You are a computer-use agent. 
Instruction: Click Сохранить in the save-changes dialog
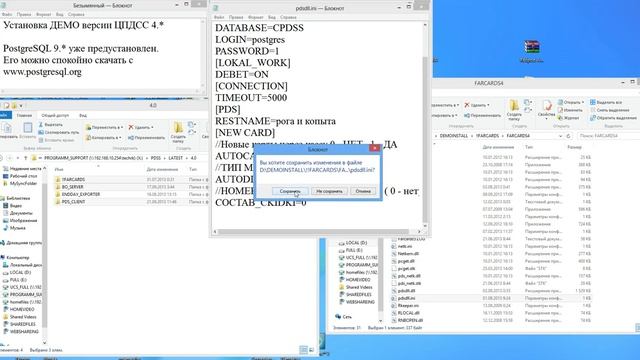(290, 191)
